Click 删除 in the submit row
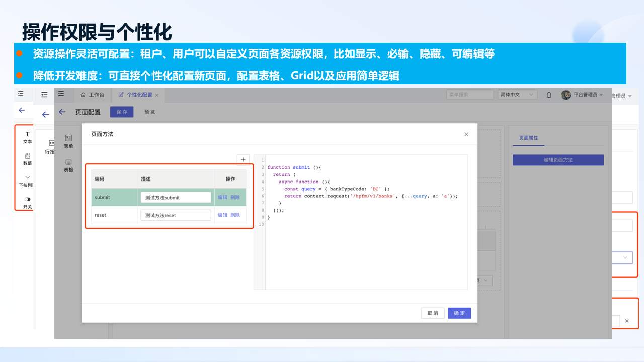Image resolution: width=644 pixels, height=362 pixels. tap(235, 198)
